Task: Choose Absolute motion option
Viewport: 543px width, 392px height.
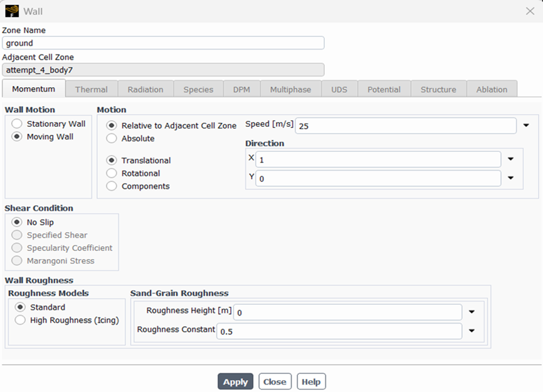Action: [112, 139]
